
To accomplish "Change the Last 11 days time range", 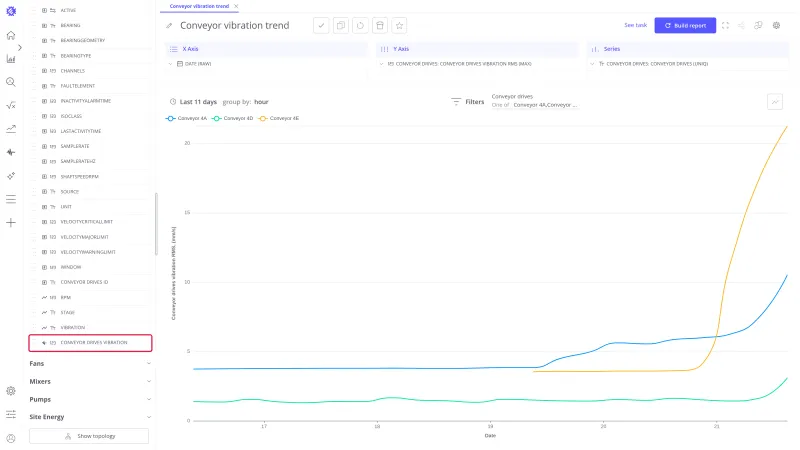I will 198,102.
